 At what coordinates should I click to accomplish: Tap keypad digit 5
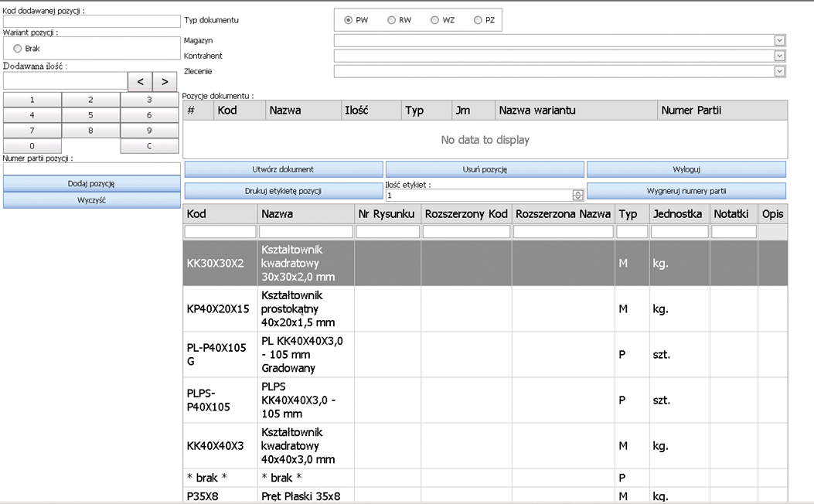pos(91,115)
